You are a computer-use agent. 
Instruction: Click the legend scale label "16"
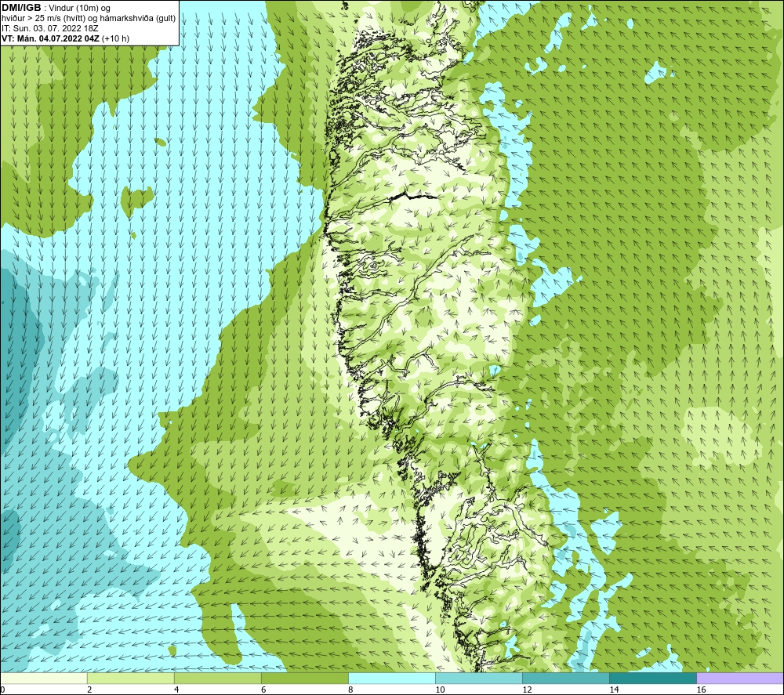click(x=700, y=690)
